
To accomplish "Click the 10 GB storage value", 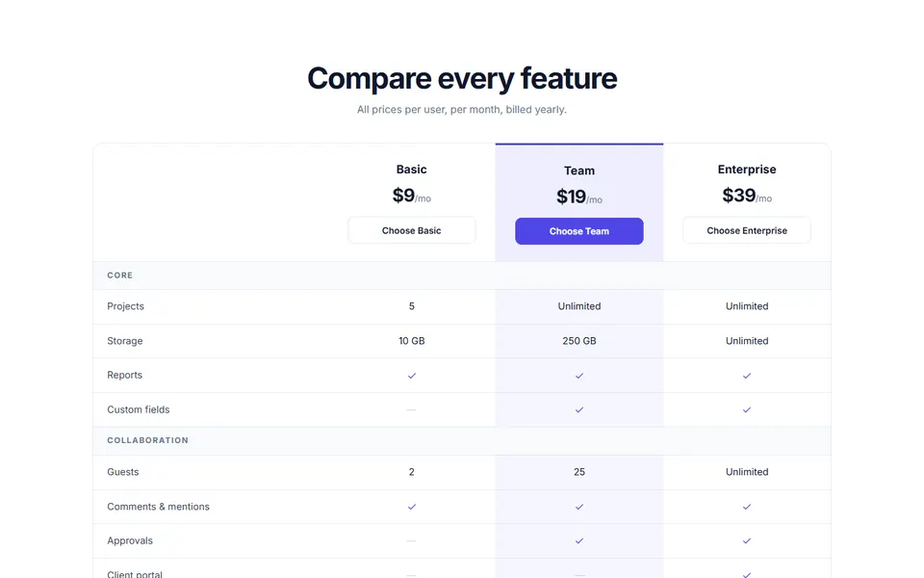I will point(411,341).
